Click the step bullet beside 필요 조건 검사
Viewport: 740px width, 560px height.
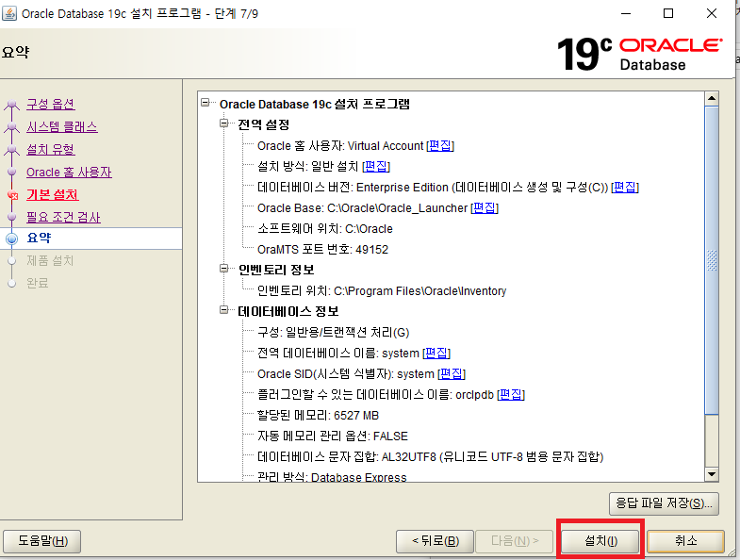(x=12, y=217)
